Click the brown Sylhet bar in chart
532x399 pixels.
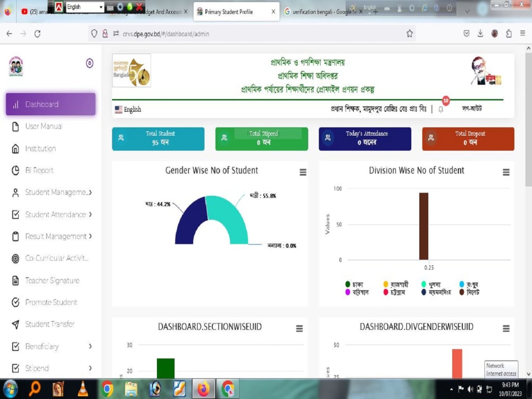(x=424, y=226)
